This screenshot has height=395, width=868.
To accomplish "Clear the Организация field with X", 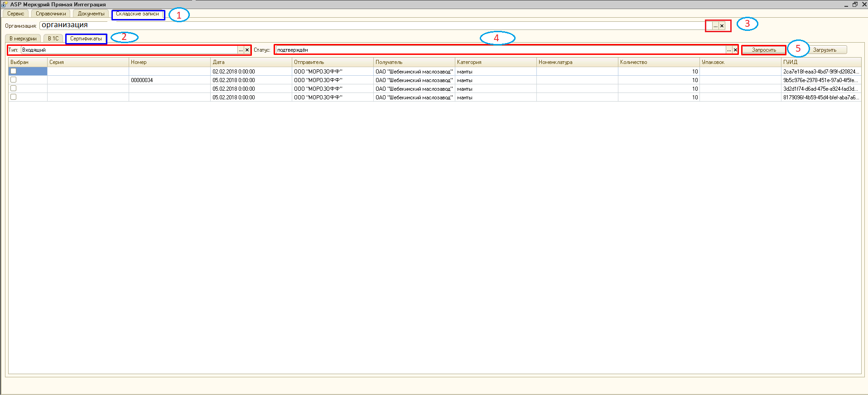I will click(722, 26).
